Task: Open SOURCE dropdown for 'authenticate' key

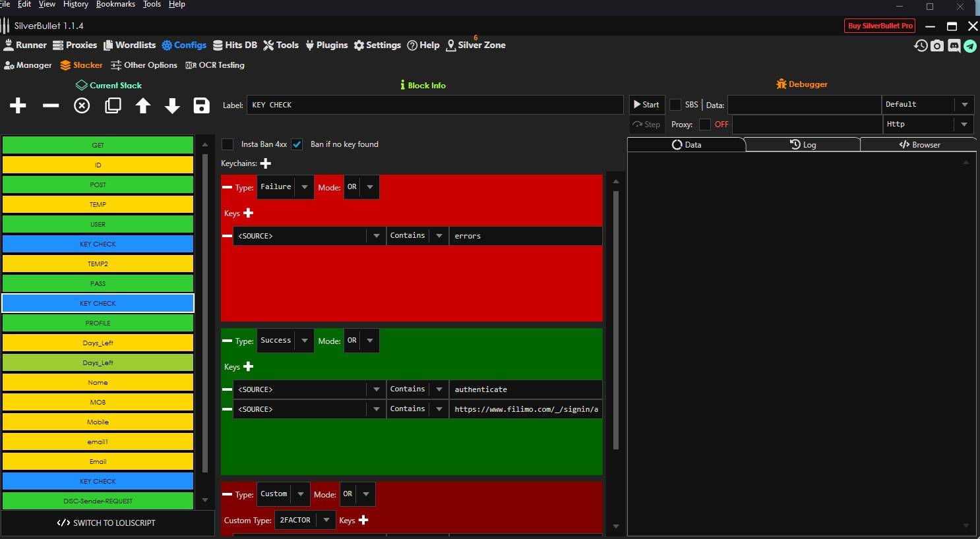Action: coord(310,389)
